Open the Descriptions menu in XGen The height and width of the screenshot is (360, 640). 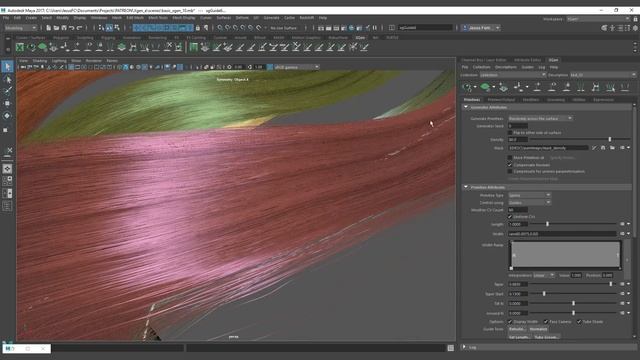(x=506, y=67)
